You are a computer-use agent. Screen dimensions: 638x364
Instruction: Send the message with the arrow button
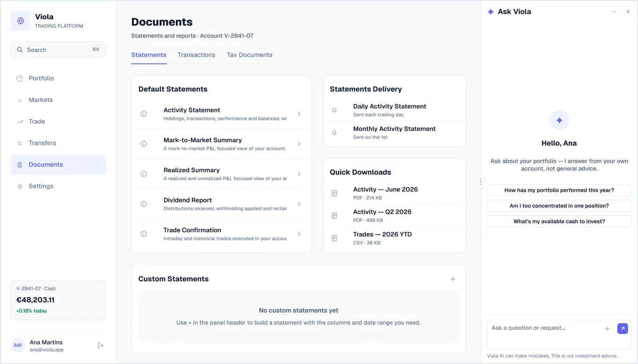pyautogui.click(x=623, y=329)
